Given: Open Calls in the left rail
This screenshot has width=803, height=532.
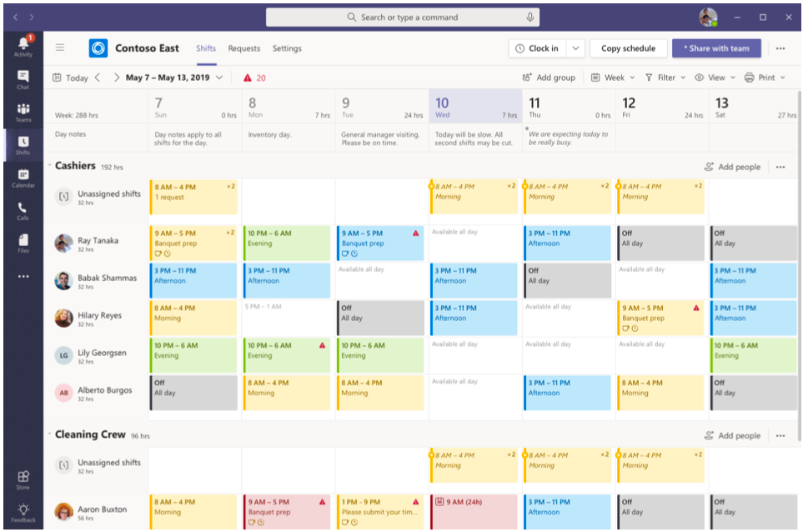Looking at the screenshot, I should click(23, 211).
